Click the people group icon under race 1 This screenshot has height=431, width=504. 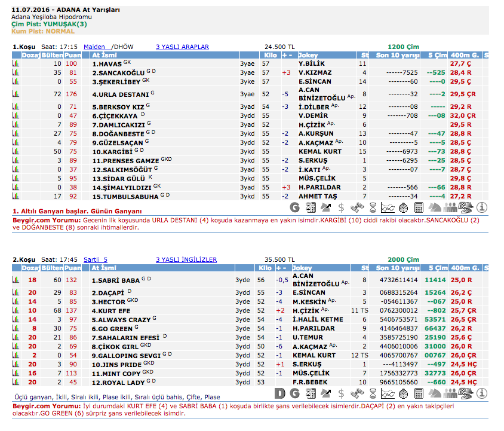point(451,207)
